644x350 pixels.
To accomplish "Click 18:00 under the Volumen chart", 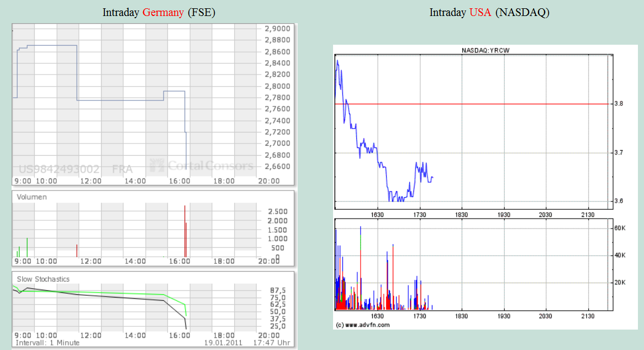I will click(224, 261).
